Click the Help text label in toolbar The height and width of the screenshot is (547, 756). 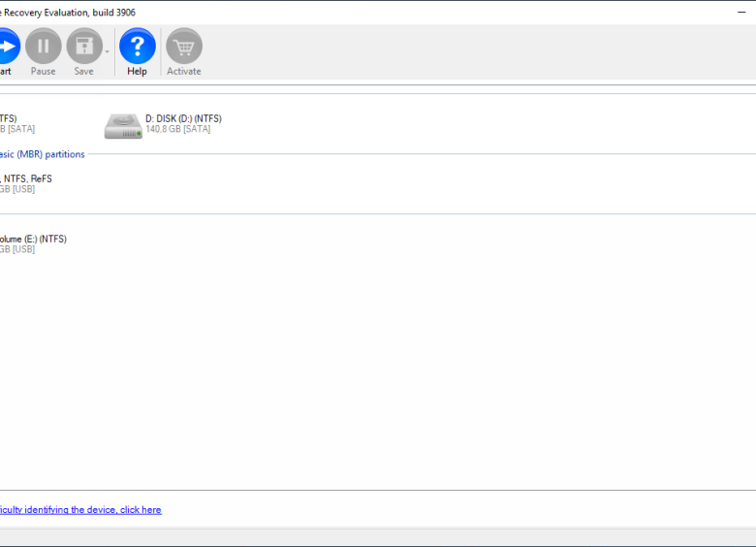(x=137, y=71)
